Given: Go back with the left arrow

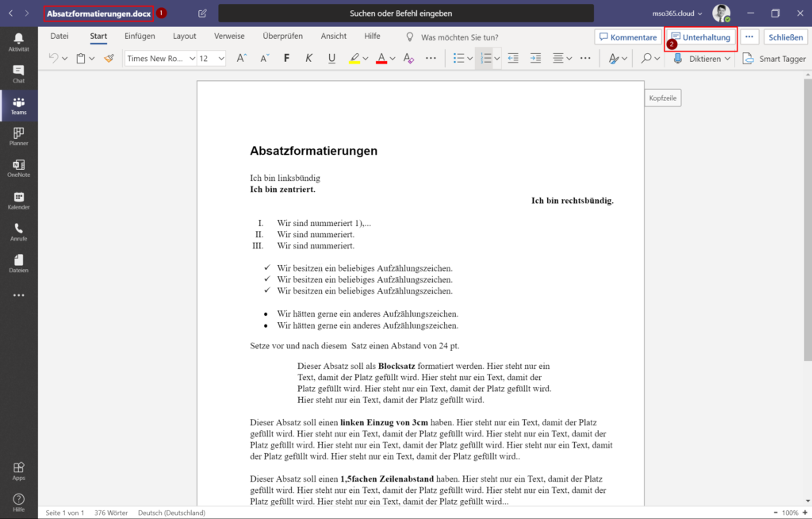Looking at the screenshot, I should [x=11, y=13].
